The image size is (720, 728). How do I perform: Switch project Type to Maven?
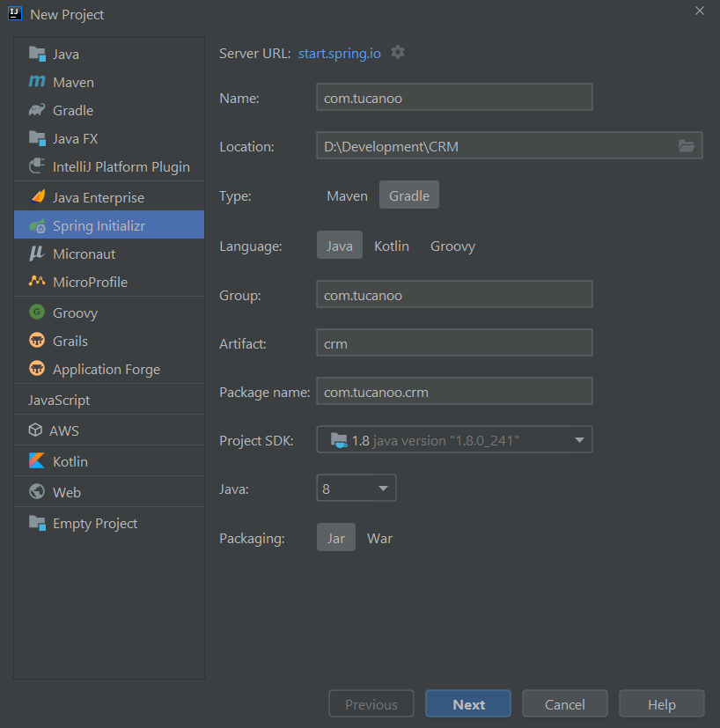click(x=347, y=195)
